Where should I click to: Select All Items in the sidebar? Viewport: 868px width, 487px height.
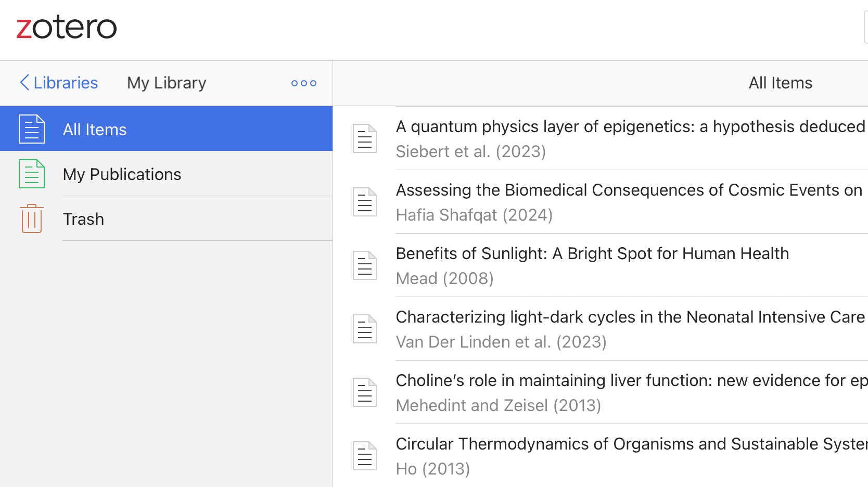(x=95, y=130)
